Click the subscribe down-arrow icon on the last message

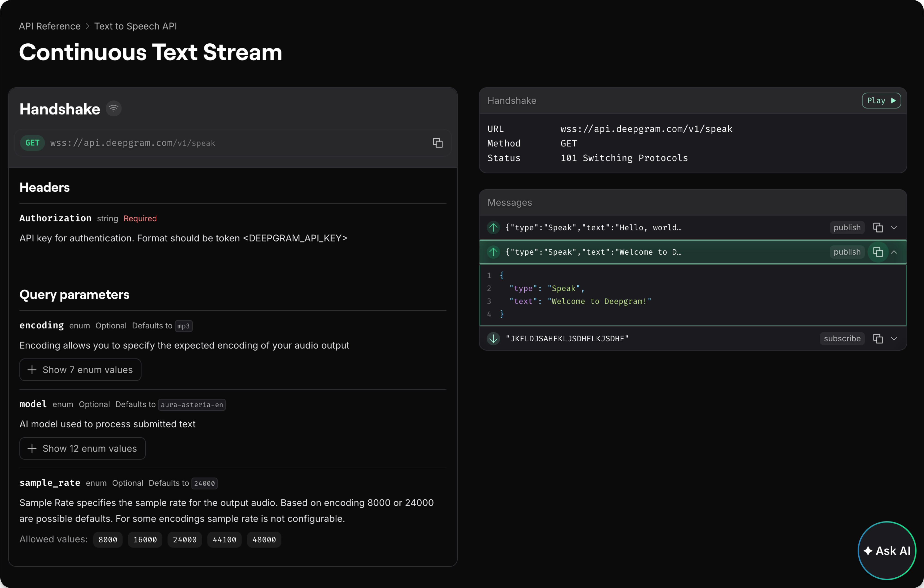[493, 338]
